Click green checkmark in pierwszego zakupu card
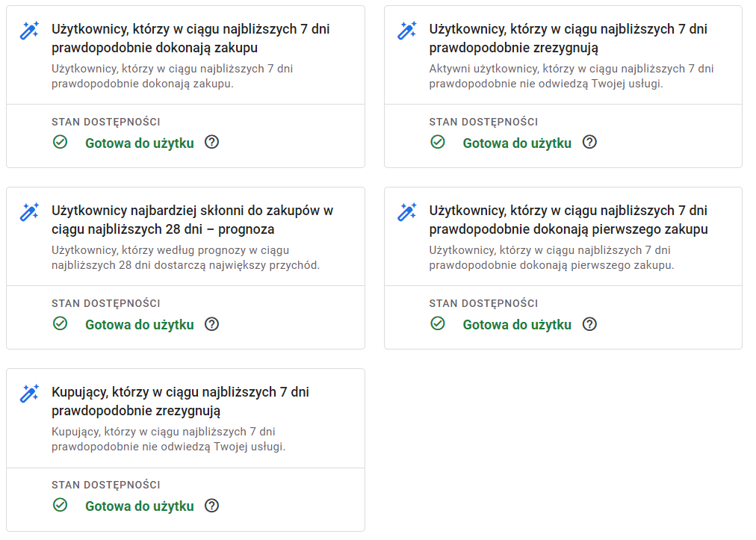 438,323
